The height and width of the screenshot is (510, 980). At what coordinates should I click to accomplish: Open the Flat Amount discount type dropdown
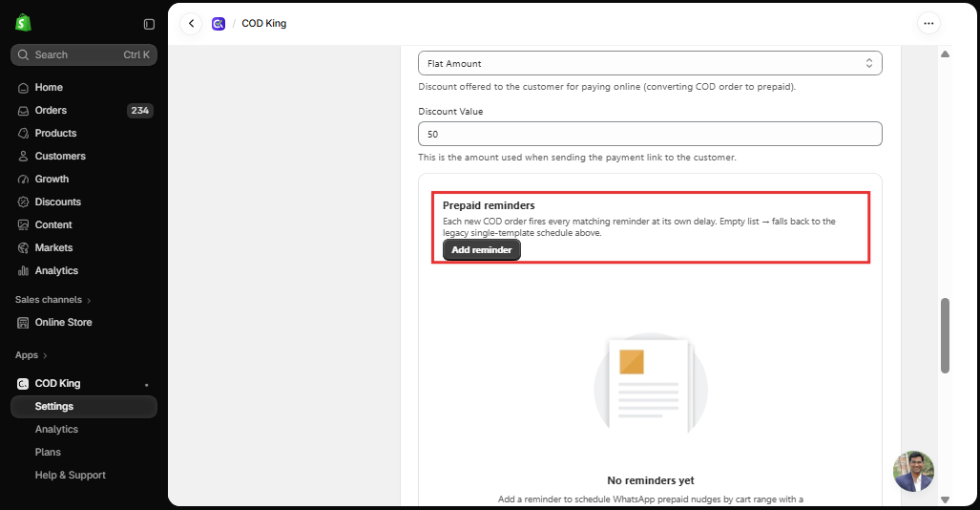pyautogui.click(x=650, y=63)
